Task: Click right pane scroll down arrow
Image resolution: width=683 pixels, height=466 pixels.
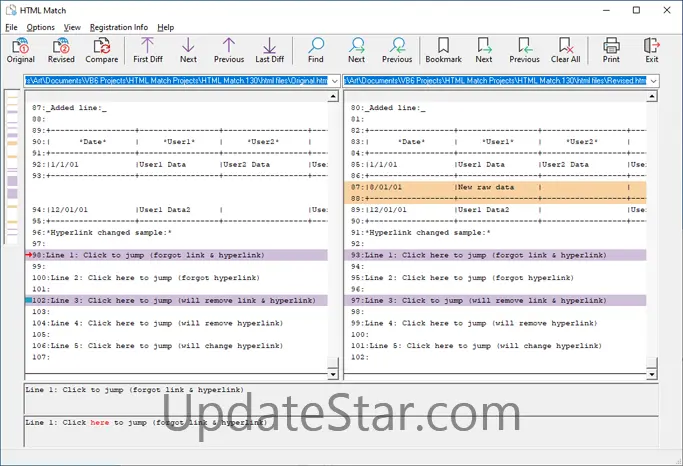Action: [652, 374]
